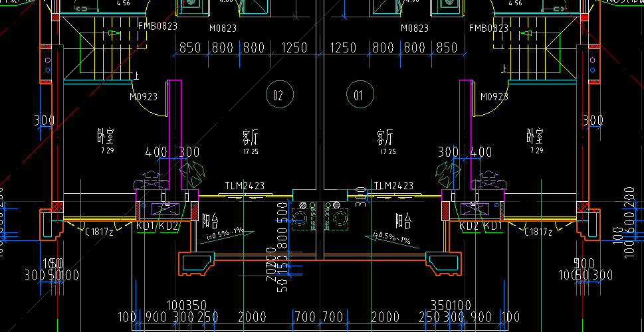Select the FMB0823 door tag in unit 01
The image size is (644, 332).
pyautogui.click(x=488, y=29)
